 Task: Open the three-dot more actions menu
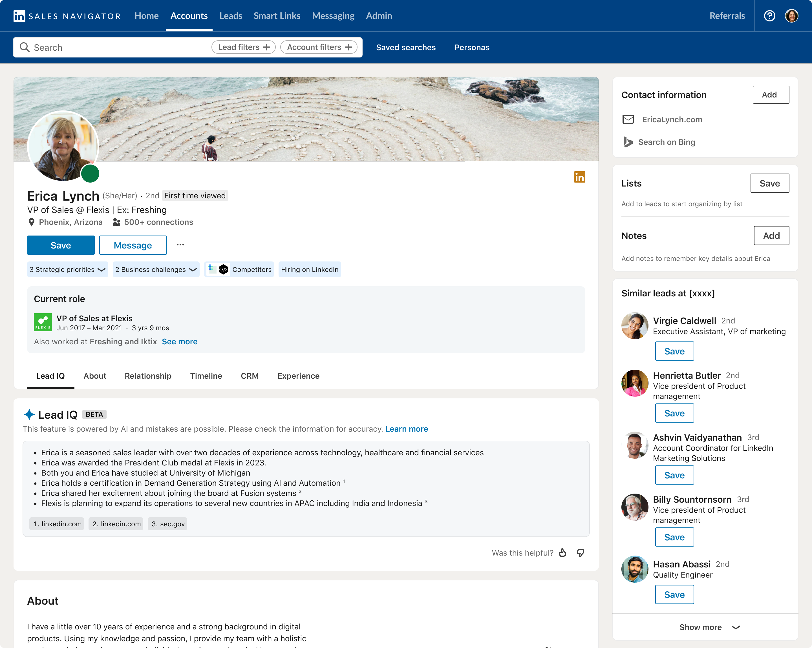[x=180, y=245]
